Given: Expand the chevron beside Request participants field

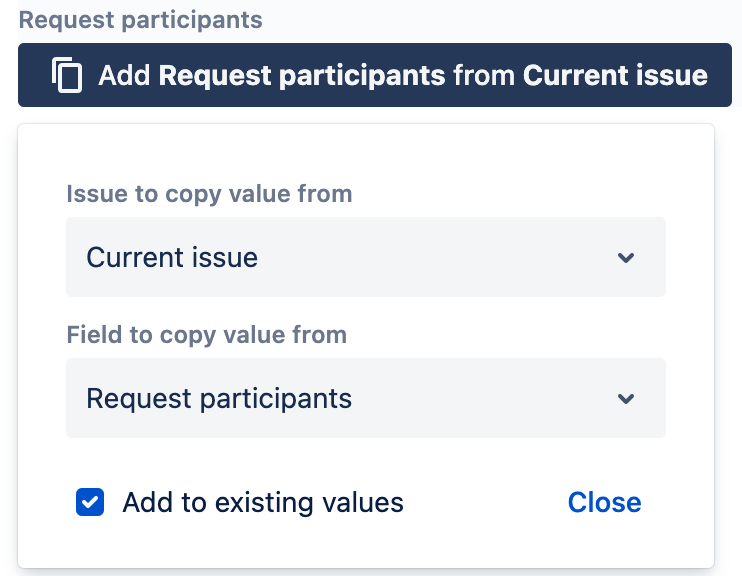Looking at the screenshot, I should 626,399.
